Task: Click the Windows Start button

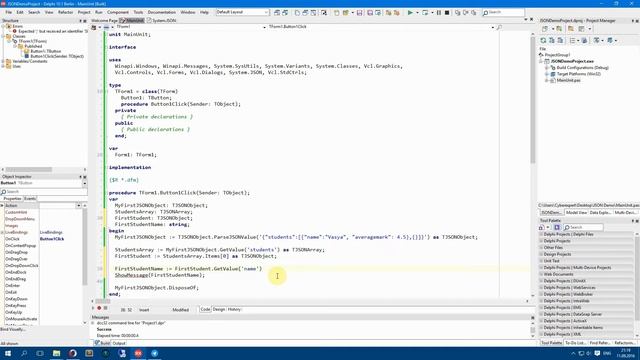Action: coord(8,353)
